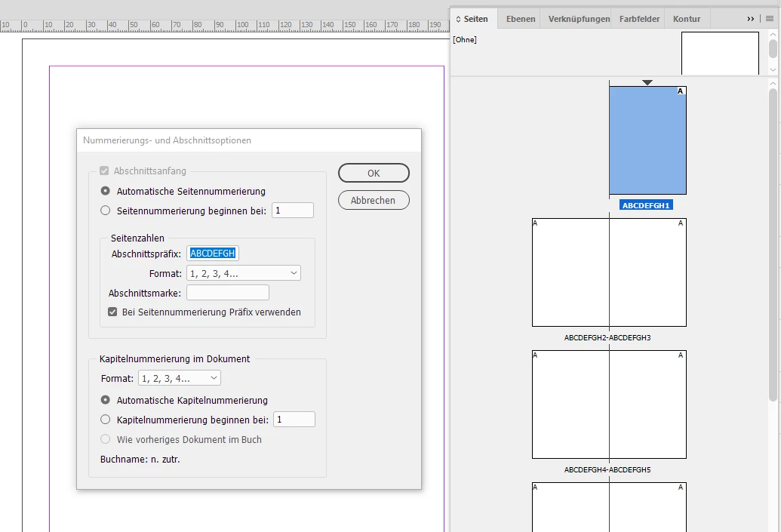This screenshot has height=532, width=781.
Task: Cycle the Seiten panel collapse arrows
Action: pos(458,19)
